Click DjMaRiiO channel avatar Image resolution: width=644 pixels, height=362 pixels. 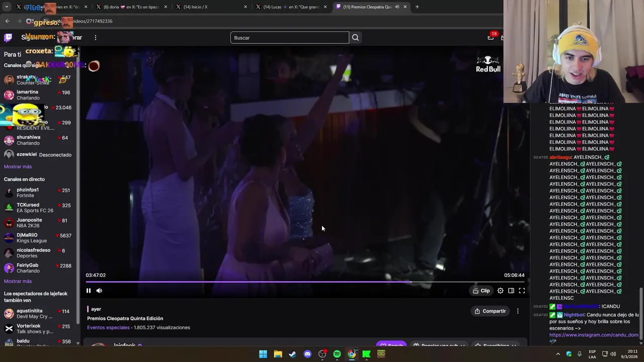click(x=9, y=238)
